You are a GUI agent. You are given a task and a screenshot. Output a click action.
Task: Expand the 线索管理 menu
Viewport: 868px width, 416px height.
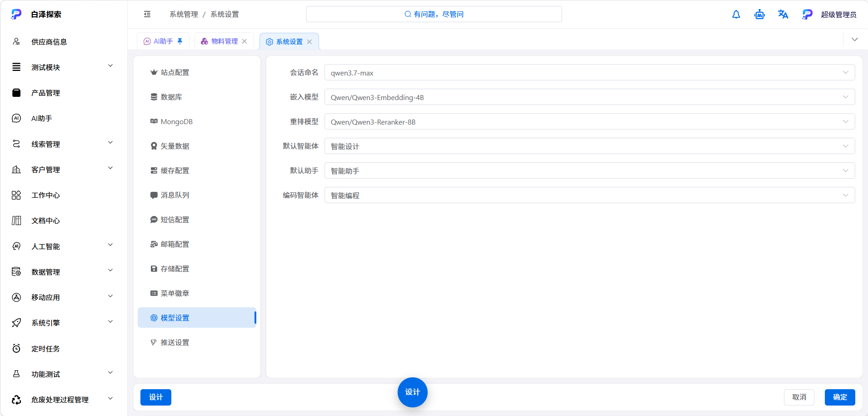(x=64, y=144)
